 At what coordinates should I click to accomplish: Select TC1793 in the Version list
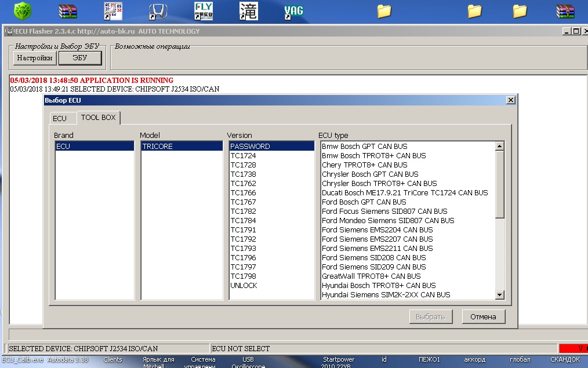pyautogui.click(x=272, y=249)
